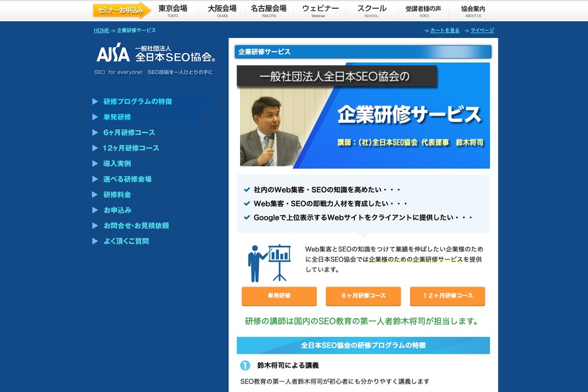Click the 全日本SEO協会の研修プログラムの特徴 heading

363,346
